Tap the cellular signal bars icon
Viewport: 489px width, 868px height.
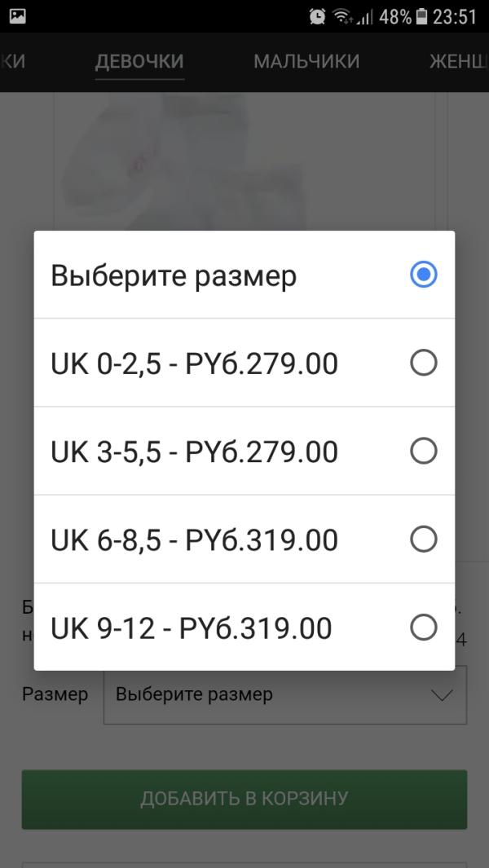pos(363,17)
